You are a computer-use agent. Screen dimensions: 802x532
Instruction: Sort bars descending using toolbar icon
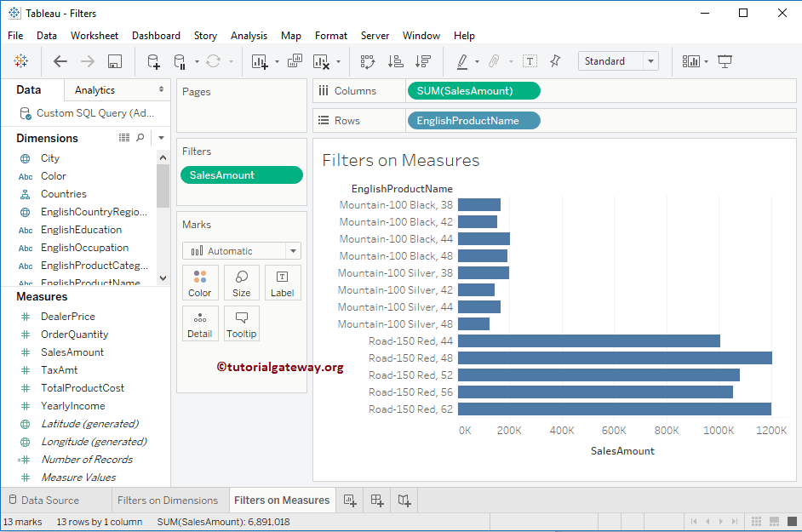point(422,61)
